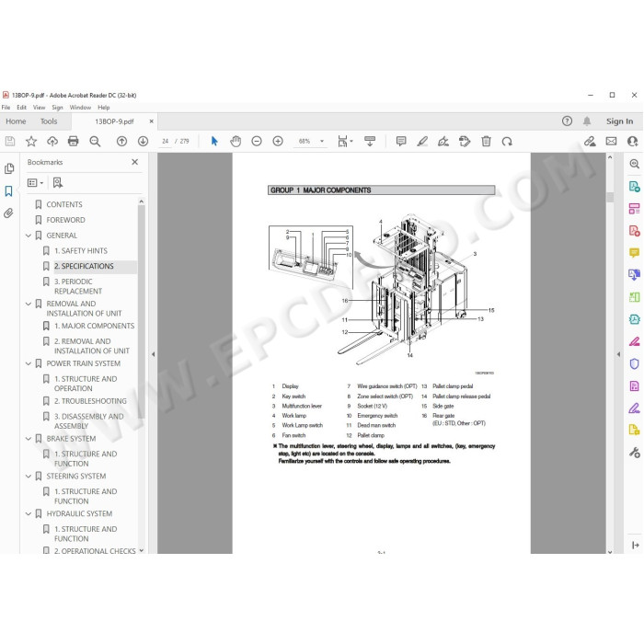Open page thumbnails panel icon
644x644 pixels.
point(9,168)
